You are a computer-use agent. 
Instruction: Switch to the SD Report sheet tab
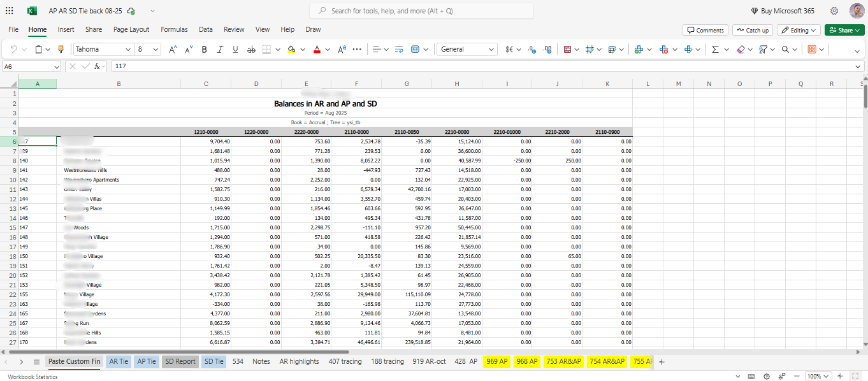pos(180,361)
